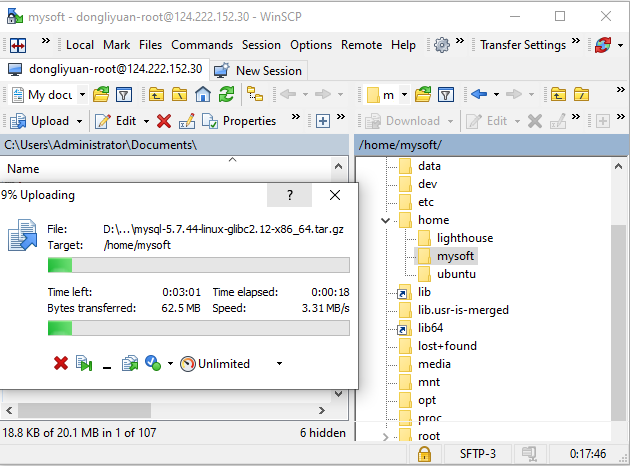Go to local home directory icon

pyautogui.click(x=203, y=95)
